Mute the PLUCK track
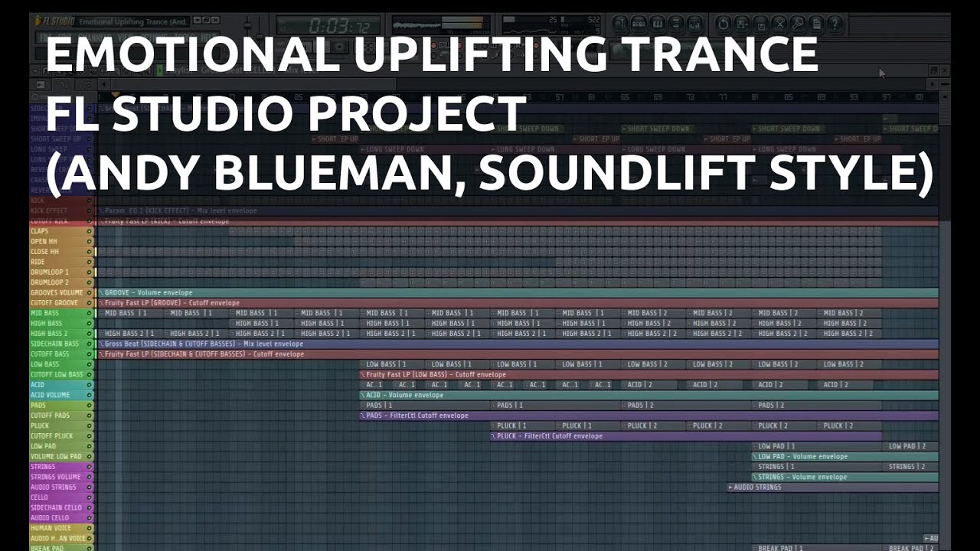This screenshot has width=980, height=551. [x=89, y=425]
